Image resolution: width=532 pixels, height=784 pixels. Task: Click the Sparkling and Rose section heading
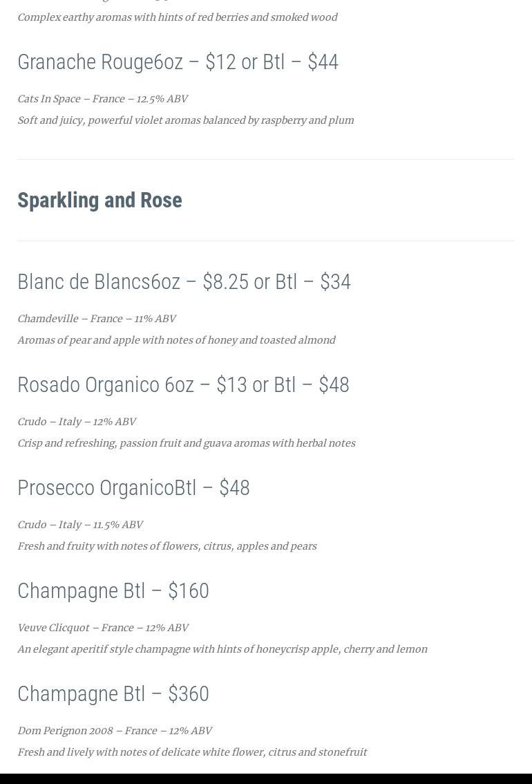click(99, 200)
